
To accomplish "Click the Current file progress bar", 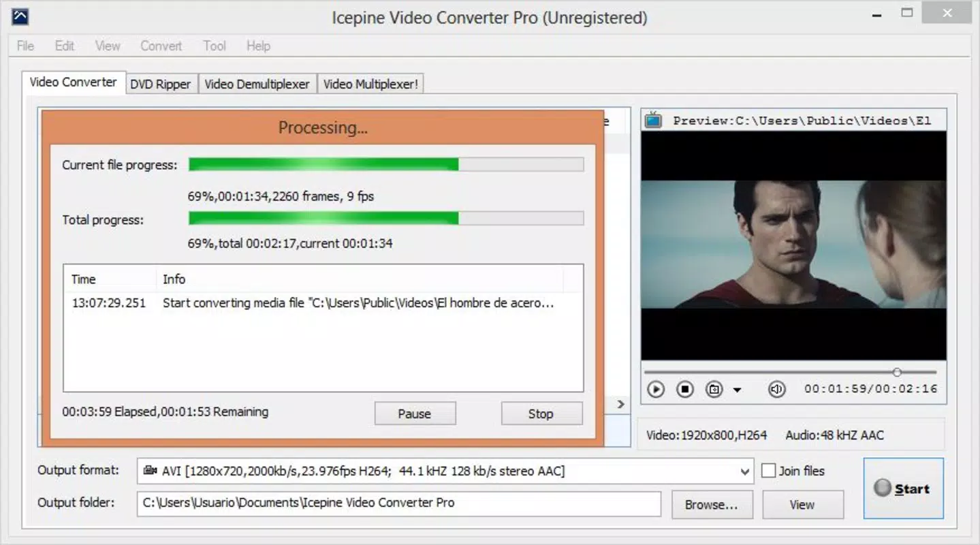I will 386,164.
